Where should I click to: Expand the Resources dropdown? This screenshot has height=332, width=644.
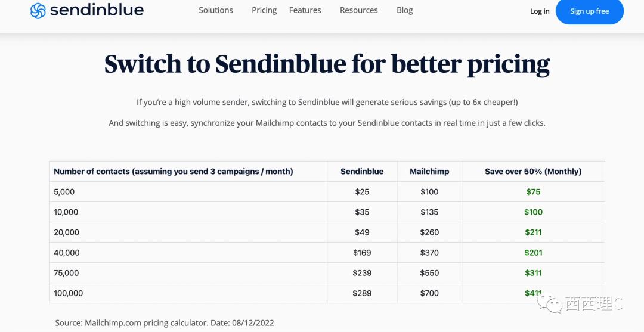tap(358, 10)
